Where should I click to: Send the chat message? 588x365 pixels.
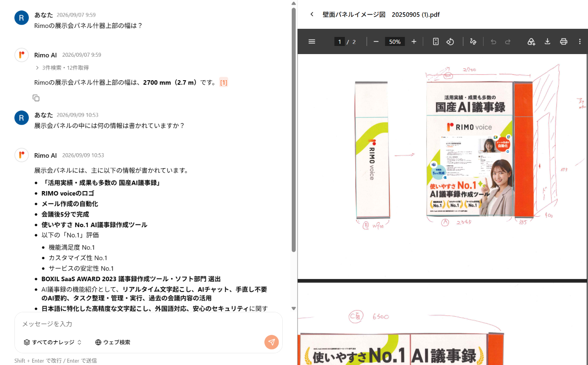pos(271,342)
